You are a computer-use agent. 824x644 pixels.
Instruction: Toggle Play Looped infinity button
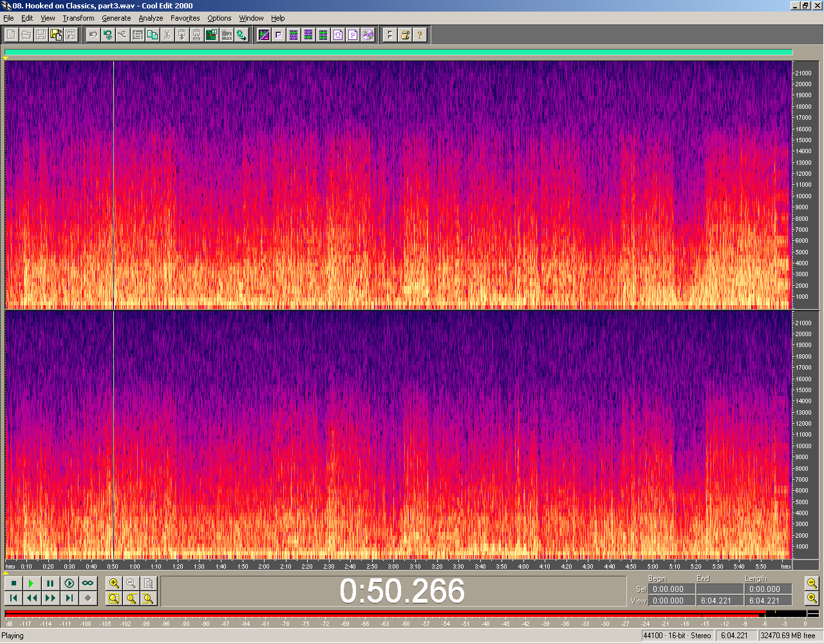(x=88, y=583)
